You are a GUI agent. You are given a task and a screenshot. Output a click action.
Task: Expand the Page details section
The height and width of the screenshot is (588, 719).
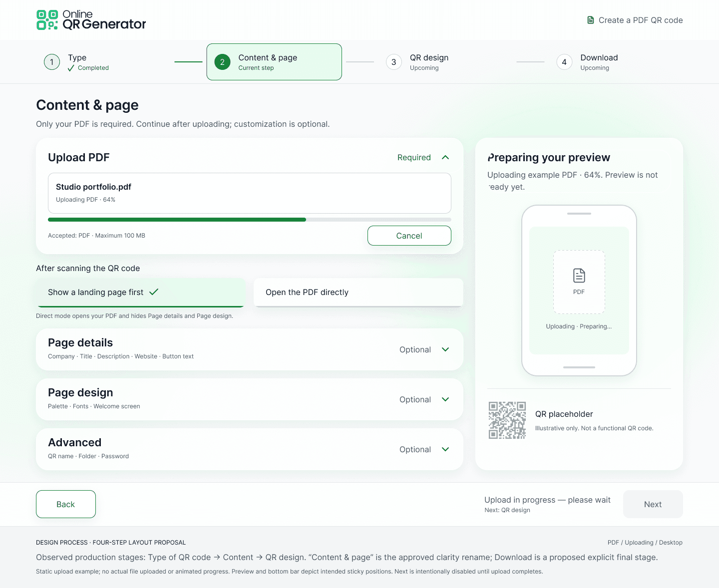[250, 349]
